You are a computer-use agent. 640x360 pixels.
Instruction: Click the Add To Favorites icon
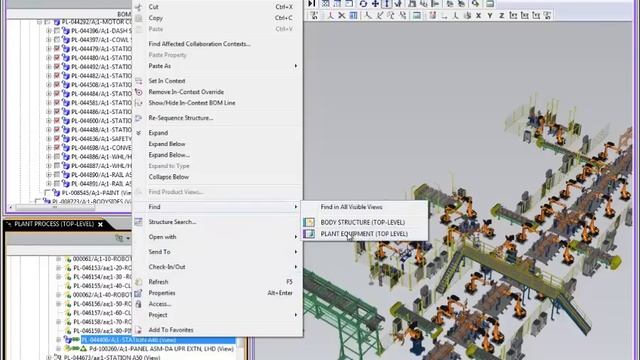pos(139,330)
